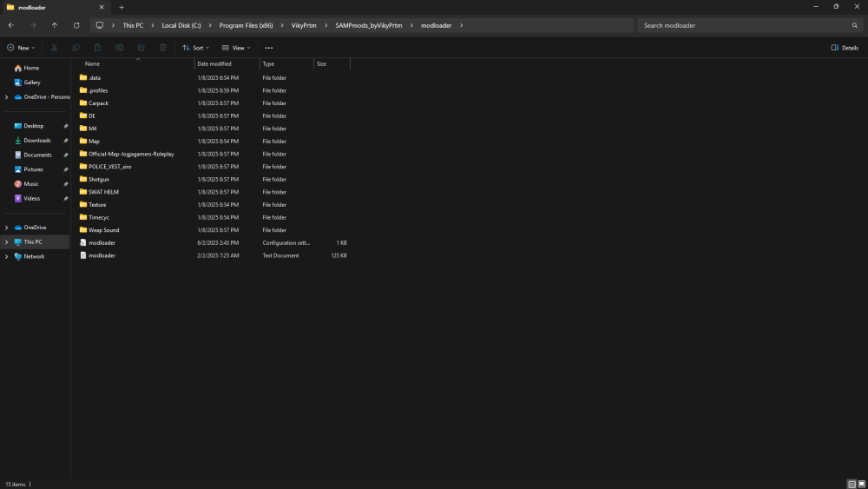Click the Delete trash icon
868x489 pixels.
[163, 48]
